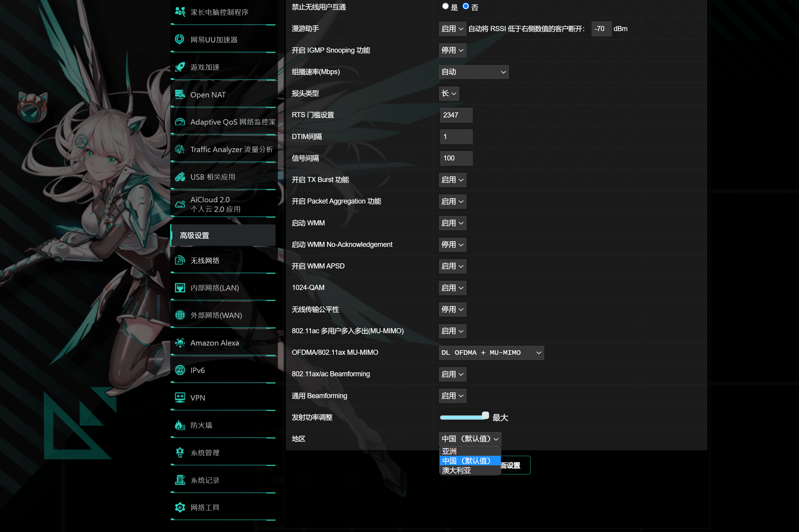Click the LAN internal network icon
The image size is (799, 532).
click(180, 288)
